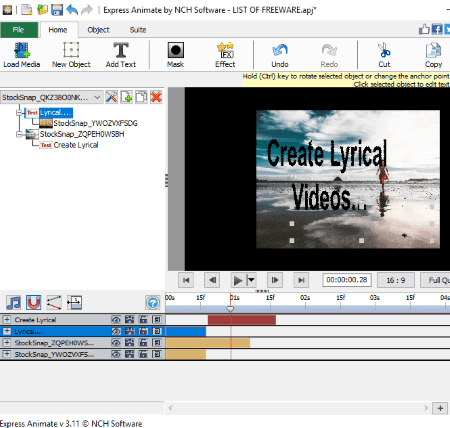Delete composition with the red X icon

pyautogui.click(x=156, y=97)
